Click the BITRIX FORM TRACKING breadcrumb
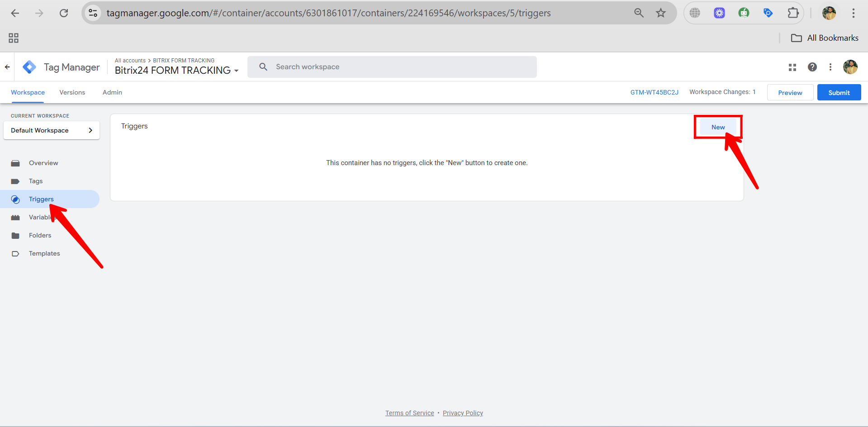Viewport: 868px width, 427px height. point(184,61)
